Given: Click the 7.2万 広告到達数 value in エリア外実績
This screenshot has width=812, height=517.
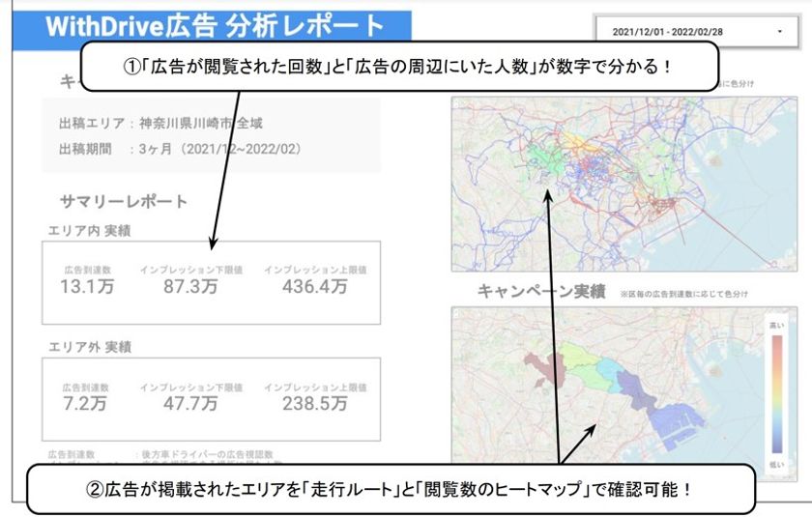Looking at the screenshot, I should tap(85, 404).
